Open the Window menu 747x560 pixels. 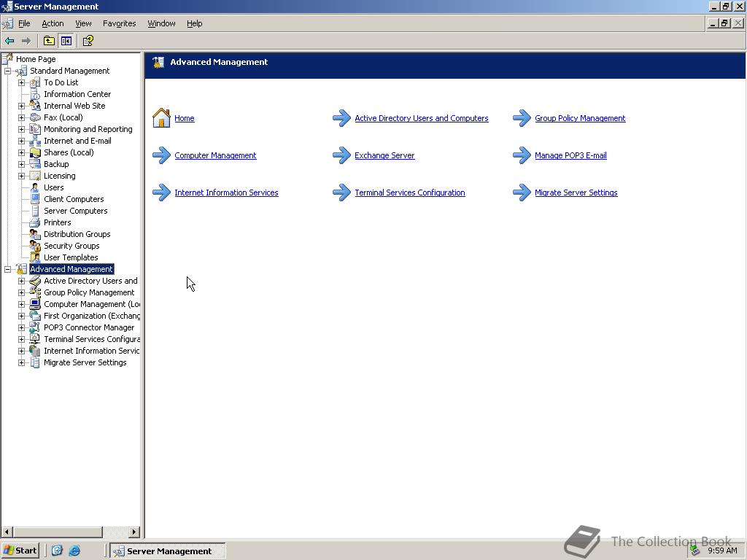[x=161, y=23]
